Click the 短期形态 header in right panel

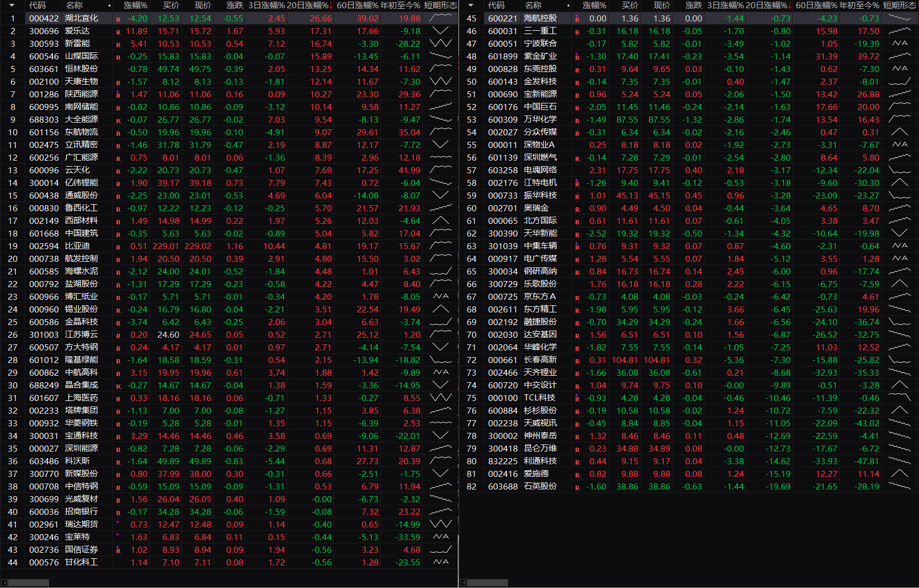[x=899, y=6]
